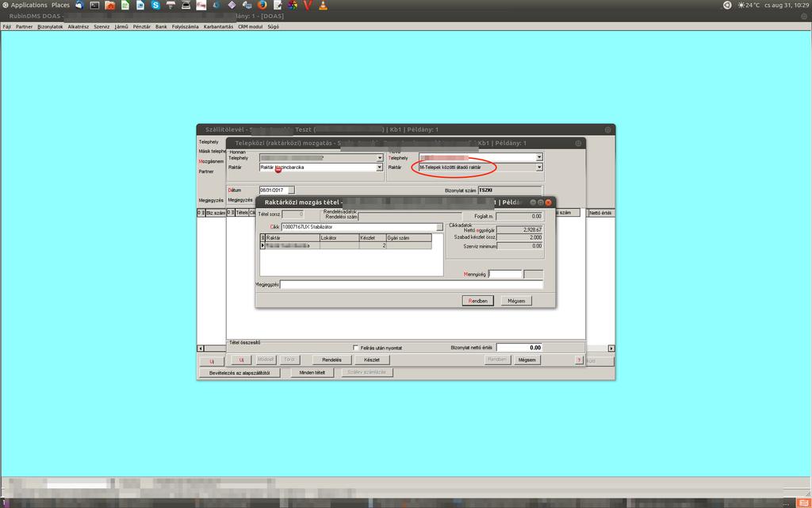Launch Firefox from the top panel
Image resolution: width=812 pixels, height=508 pixels.
pyautogui.click(x=262, y=6)
